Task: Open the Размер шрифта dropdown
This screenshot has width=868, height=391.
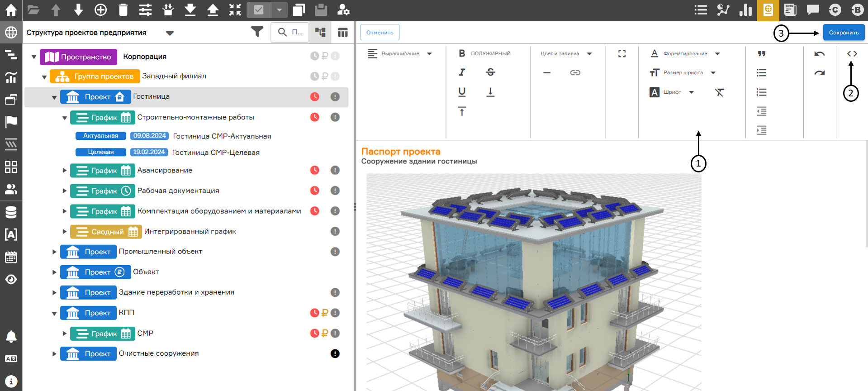Action: pos(683,72)
